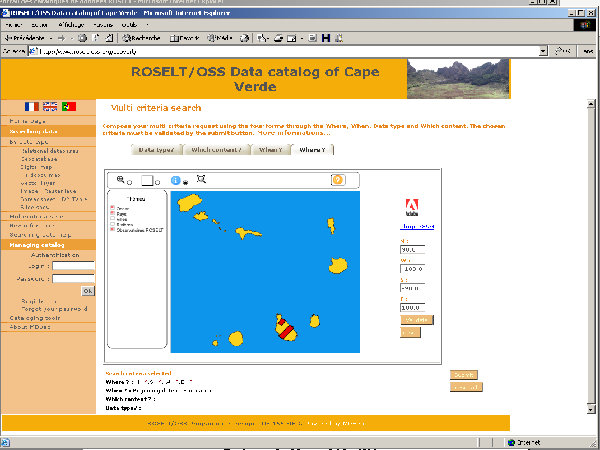Screen dimensions: 600x450
Task: Click the IE Home icon
Action: 109,38
